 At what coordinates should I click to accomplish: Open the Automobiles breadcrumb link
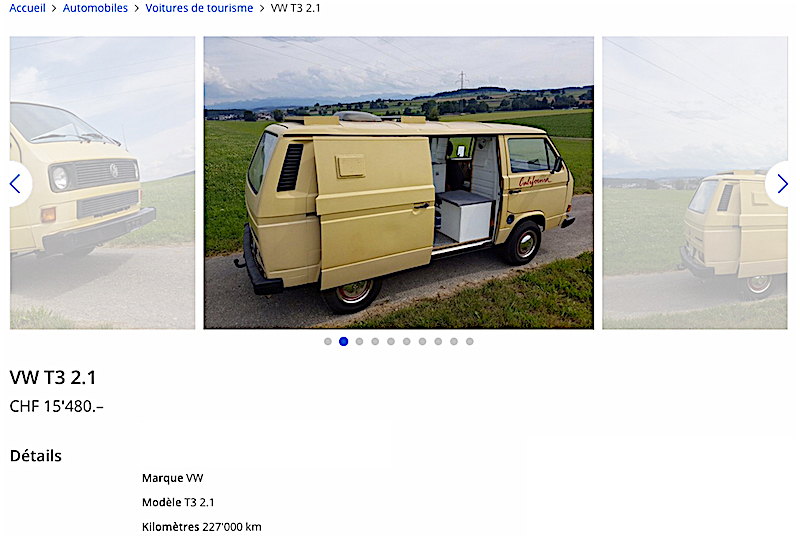point(95,8)
